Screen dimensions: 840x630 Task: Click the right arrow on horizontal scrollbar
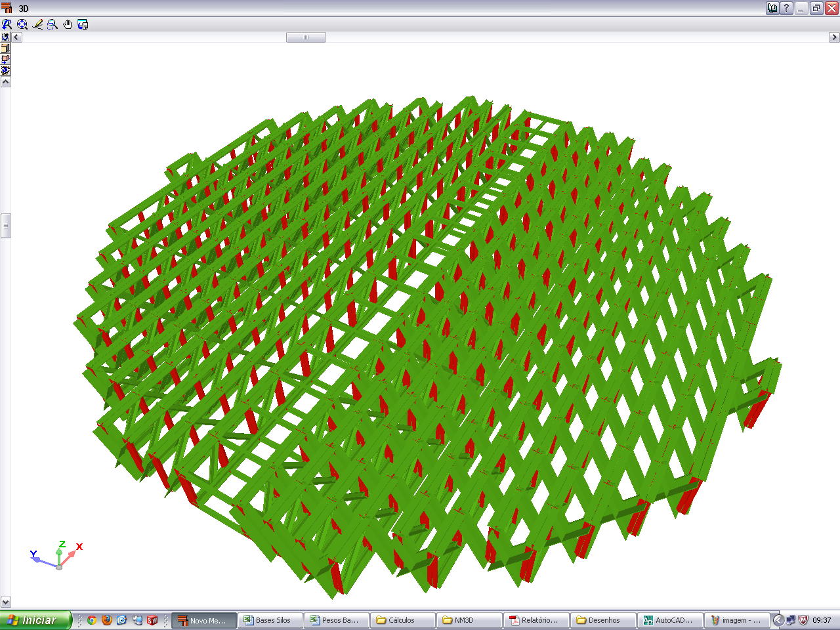tap(834, 37)
